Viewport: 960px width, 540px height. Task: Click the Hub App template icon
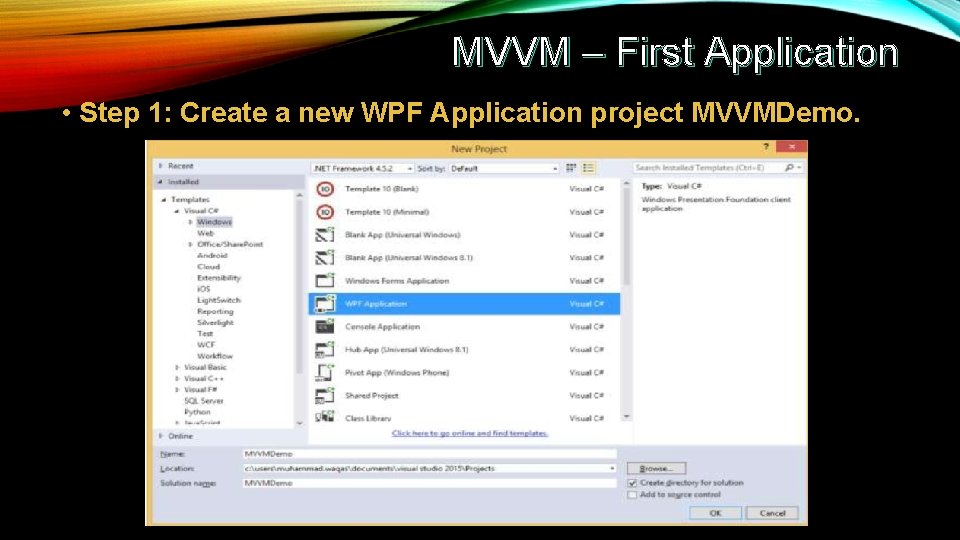(x=324, y=350)
